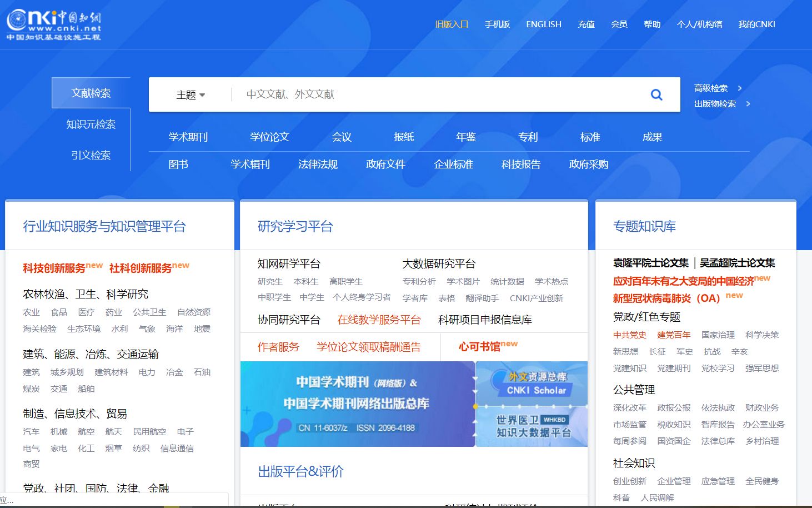812x508 pixels.
Task: Select the 文献检索 tab
Action: click(91, 93)
